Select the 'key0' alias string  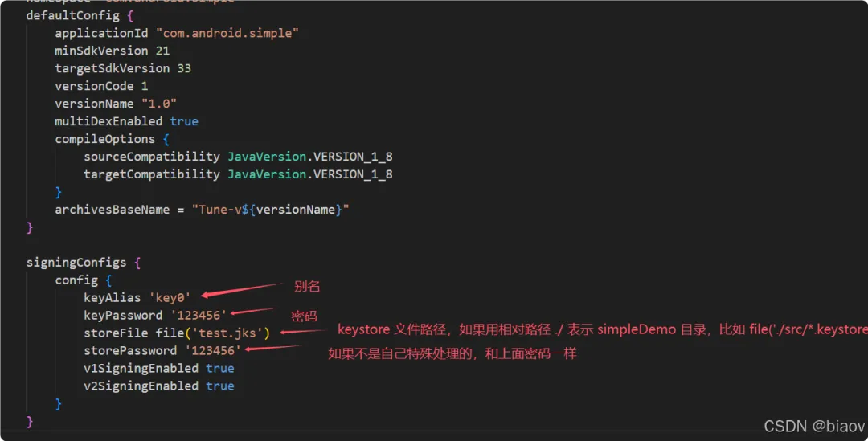pos(170,298)
